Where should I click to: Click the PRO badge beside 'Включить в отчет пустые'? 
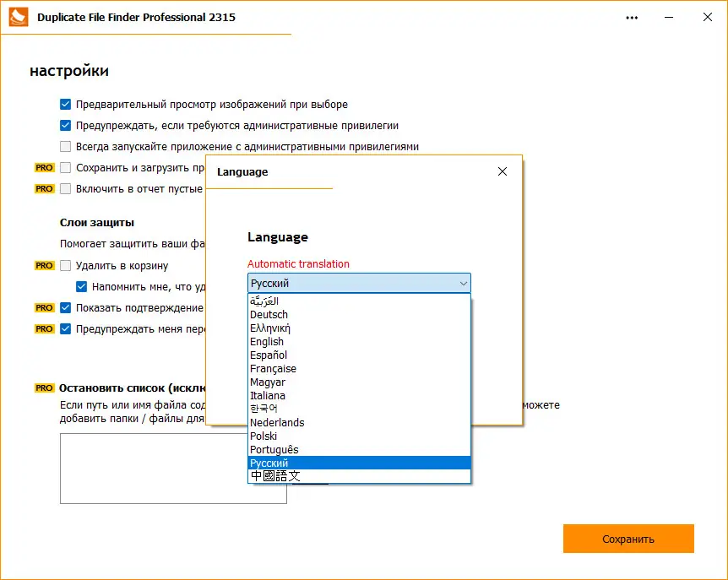point(43,188)
